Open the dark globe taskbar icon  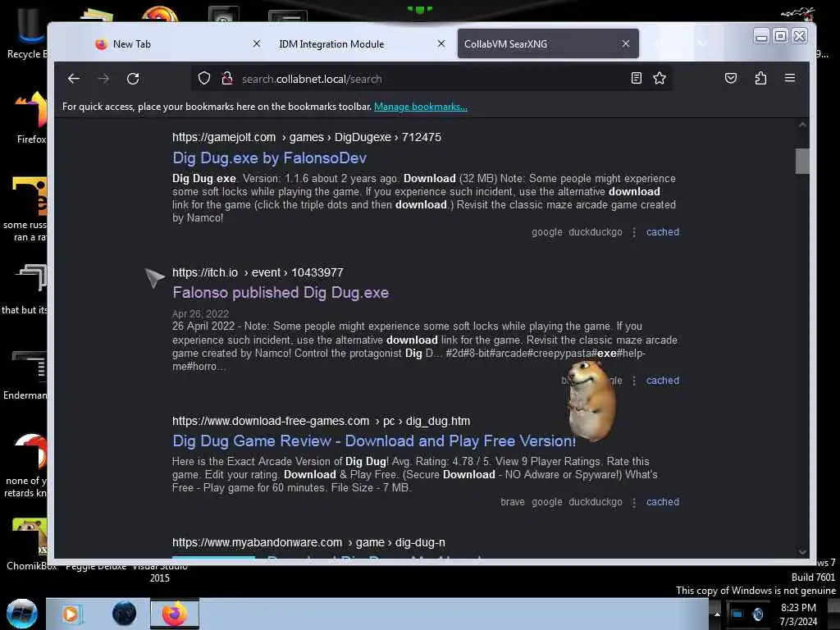124,614
